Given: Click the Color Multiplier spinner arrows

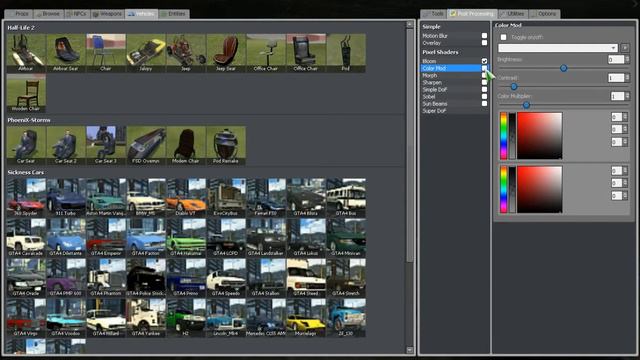Looking at the screenshot, I should point(627,96).
